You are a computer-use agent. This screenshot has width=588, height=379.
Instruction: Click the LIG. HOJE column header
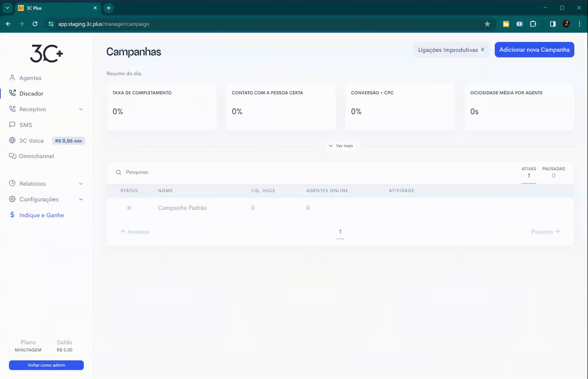[263, 190]
